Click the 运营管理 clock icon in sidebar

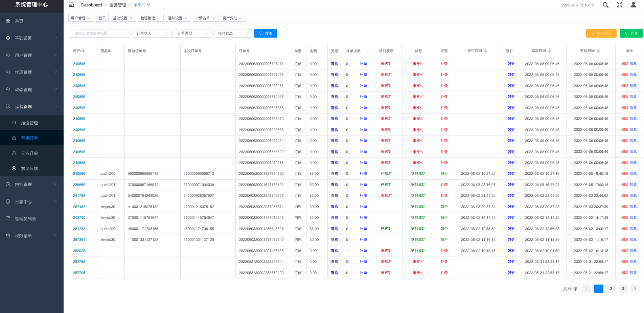coord(8,106)
